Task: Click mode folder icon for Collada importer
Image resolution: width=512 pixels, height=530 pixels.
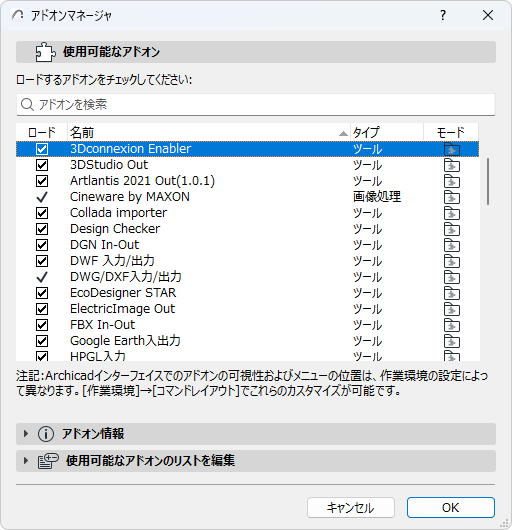Action: (452, 213)
